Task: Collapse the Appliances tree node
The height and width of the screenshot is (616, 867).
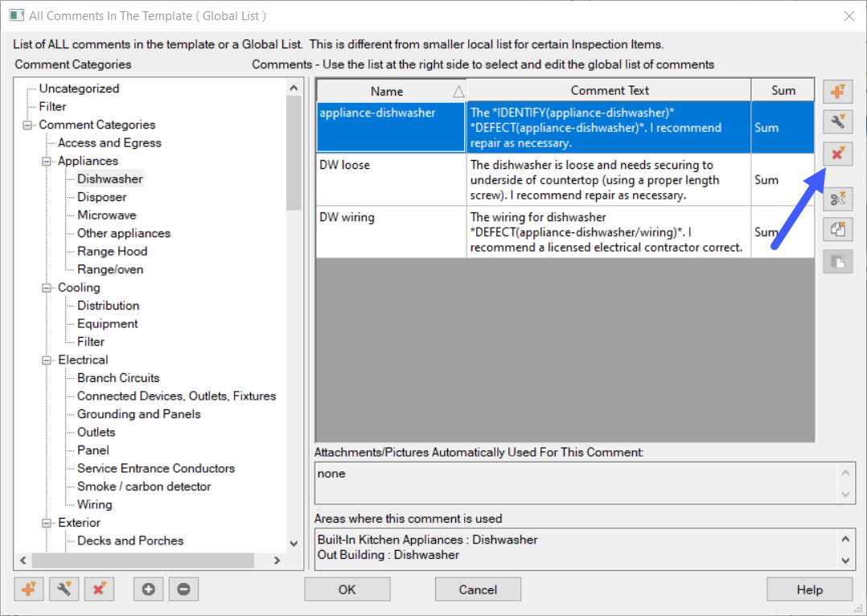Action: (x=47, y=162)
